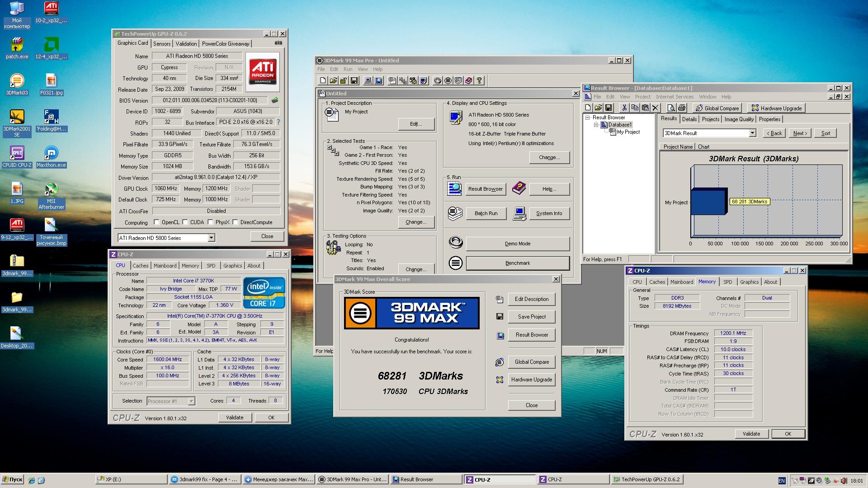This screenshot has width=868, height=488.
Task: Click Bus Interface question mark in GPU-Z
Action: (x=278, y=122)
